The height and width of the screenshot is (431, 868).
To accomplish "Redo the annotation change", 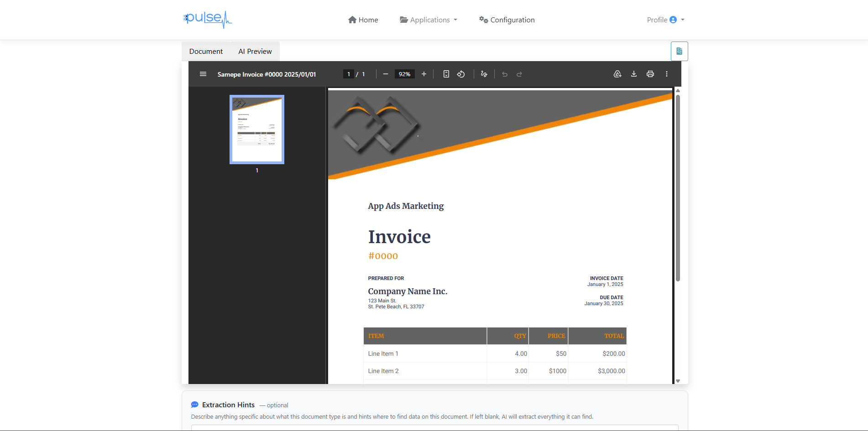I will tap(519, 73).
